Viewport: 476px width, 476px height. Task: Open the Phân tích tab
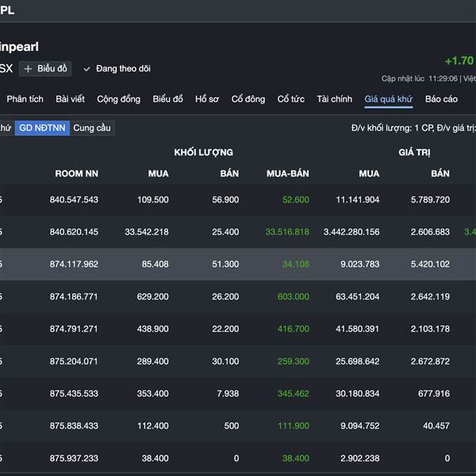(x=25, y=99)
